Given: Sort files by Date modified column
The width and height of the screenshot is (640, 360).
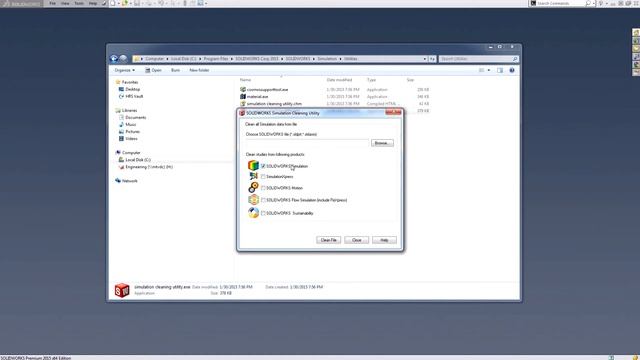Looking at the screenshot, I should pyautogui.click(x=339, y=80).
